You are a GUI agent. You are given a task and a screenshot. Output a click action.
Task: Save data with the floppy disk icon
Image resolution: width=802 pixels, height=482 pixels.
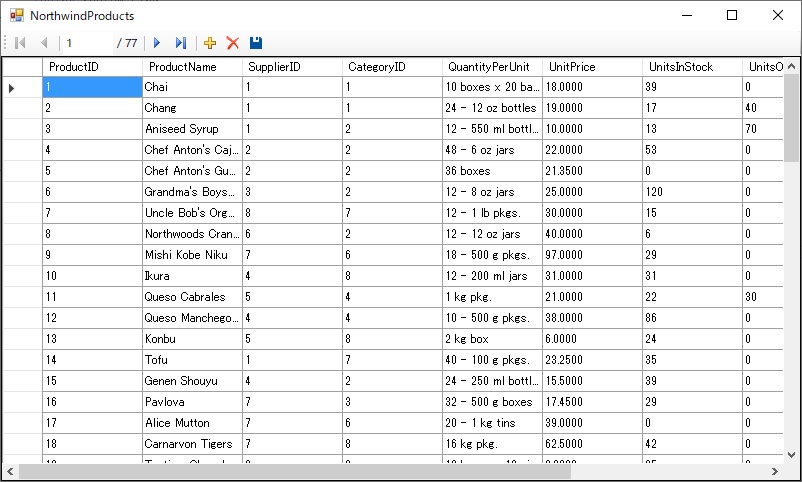pyautogui.click(x=256, y=43)
